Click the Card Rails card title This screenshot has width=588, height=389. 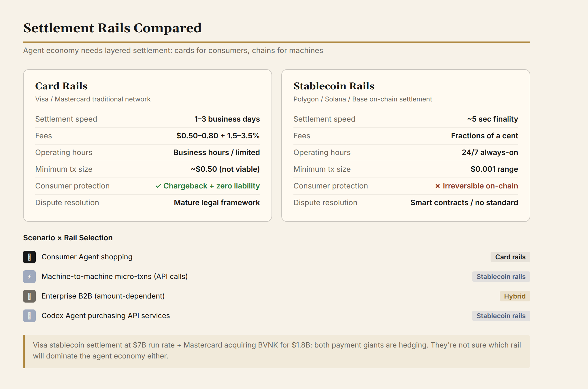click(x=61, y=86)
